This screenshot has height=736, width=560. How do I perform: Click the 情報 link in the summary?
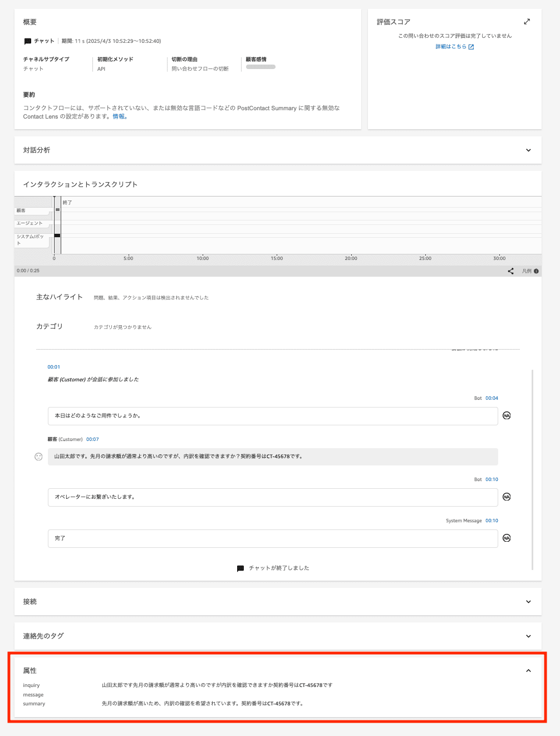pyautogui.click(x=120, y=116)
